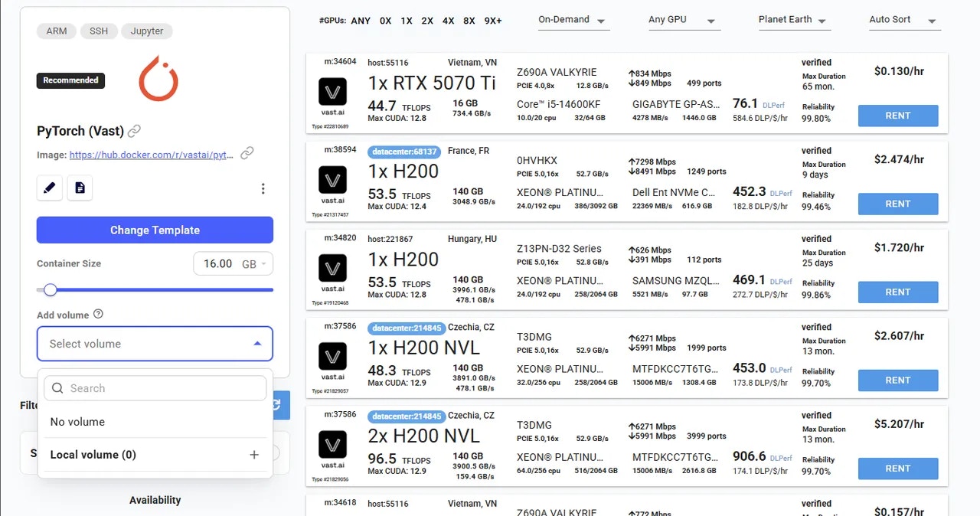The width and height of the screenshot is (980, 516).
Task: Open the template readme document icon
Action: pos(80,188)
